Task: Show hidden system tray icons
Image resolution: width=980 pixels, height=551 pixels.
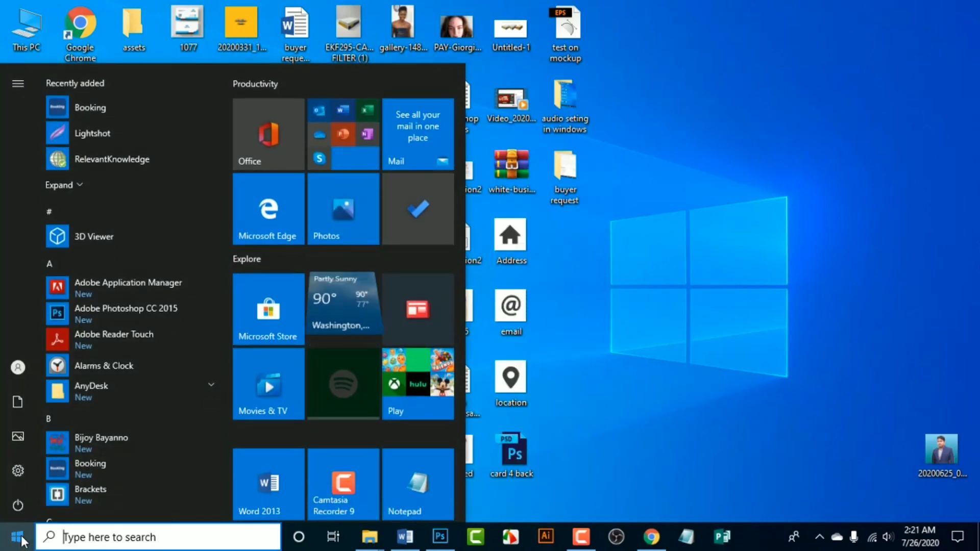Action: (x=819, y=537)
